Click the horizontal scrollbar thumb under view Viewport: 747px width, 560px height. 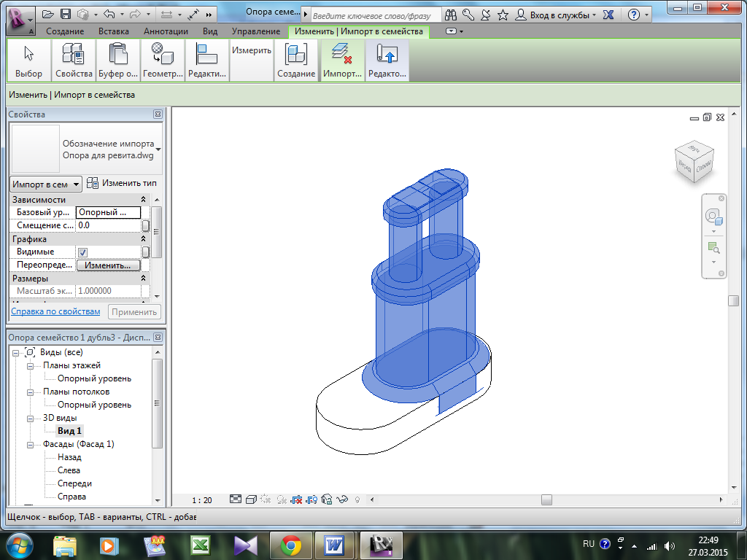pos(546,499)
